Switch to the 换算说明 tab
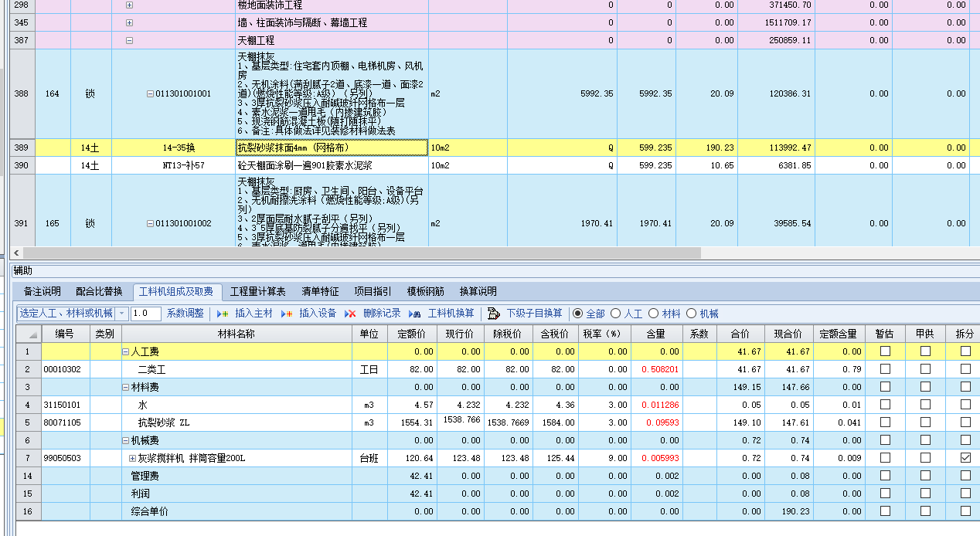Screen dimensions: 980x536 [x=478, y=292]
